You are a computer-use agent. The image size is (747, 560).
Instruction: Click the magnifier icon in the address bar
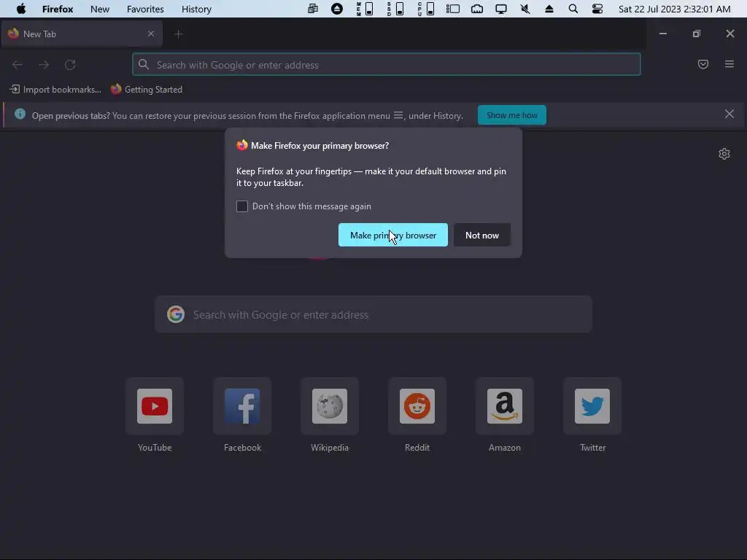coord(144,64)
